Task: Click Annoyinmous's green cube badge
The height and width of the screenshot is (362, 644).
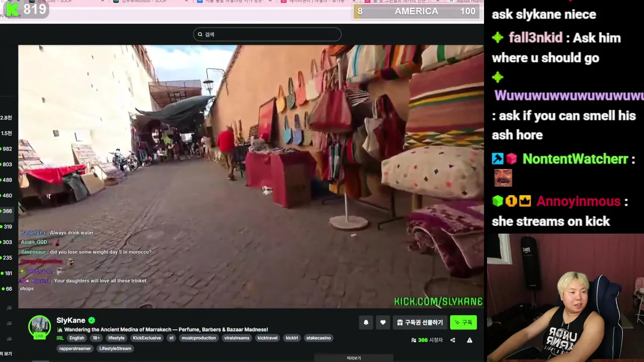Action: pyautogui.click(x=498, y=201)
